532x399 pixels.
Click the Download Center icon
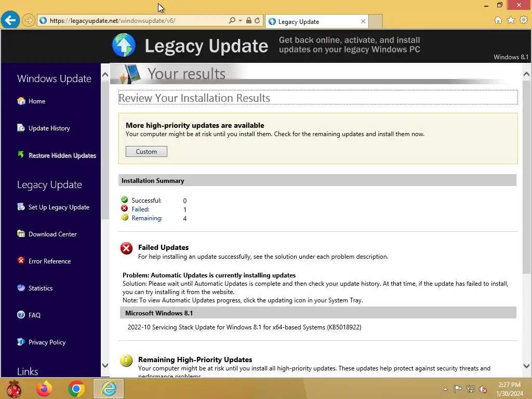click(x=21, y=234)
